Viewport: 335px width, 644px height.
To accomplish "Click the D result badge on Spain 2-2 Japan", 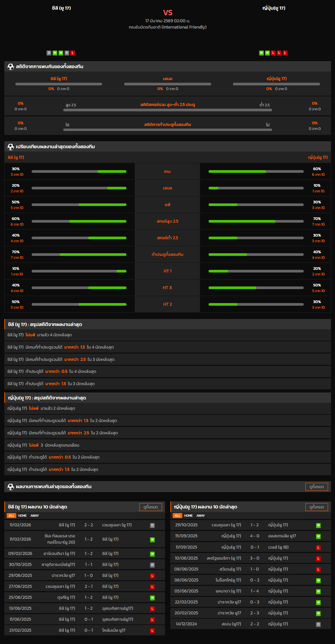I will (318, 624).
